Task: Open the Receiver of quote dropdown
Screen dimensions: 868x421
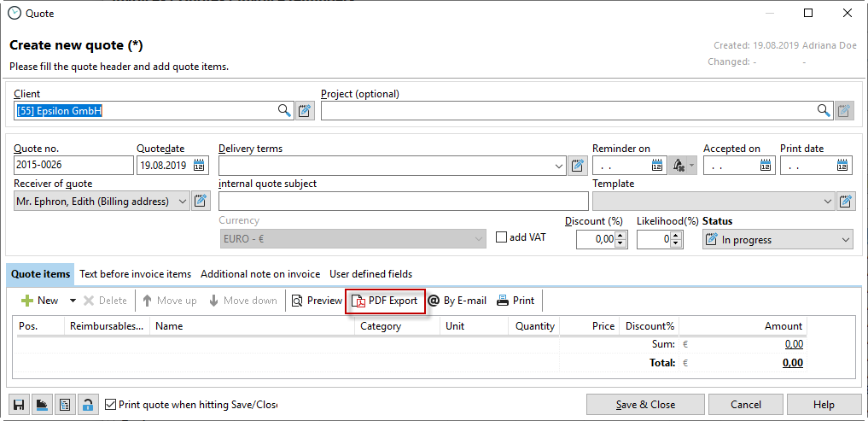Action: click(x=182, y=202)
